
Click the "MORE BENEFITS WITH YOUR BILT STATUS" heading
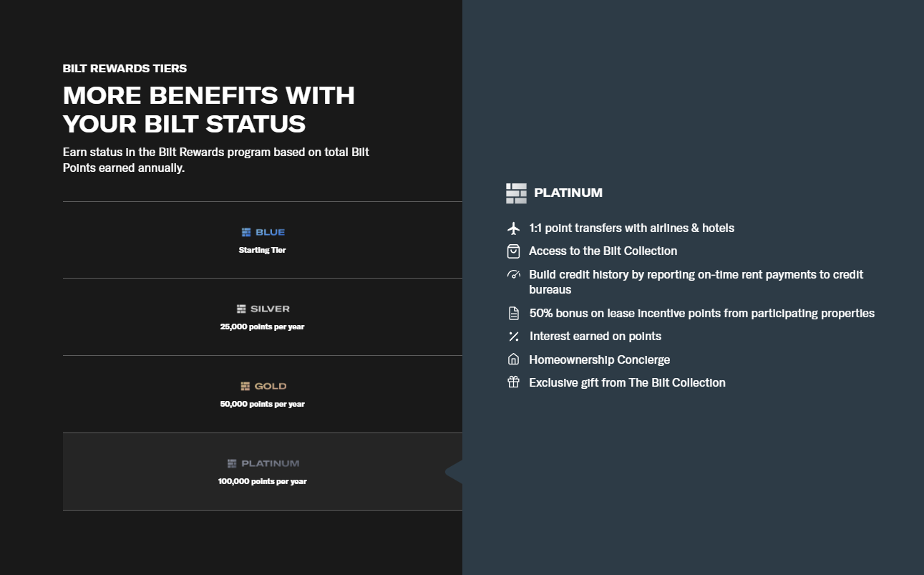[209, 110]
